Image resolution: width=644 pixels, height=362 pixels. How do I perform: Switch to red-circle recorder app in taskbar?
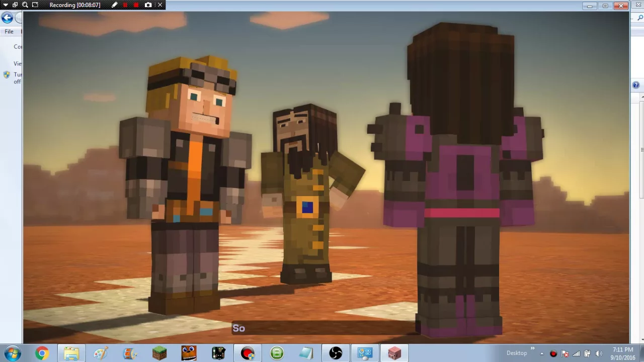[x=248, y=353]
